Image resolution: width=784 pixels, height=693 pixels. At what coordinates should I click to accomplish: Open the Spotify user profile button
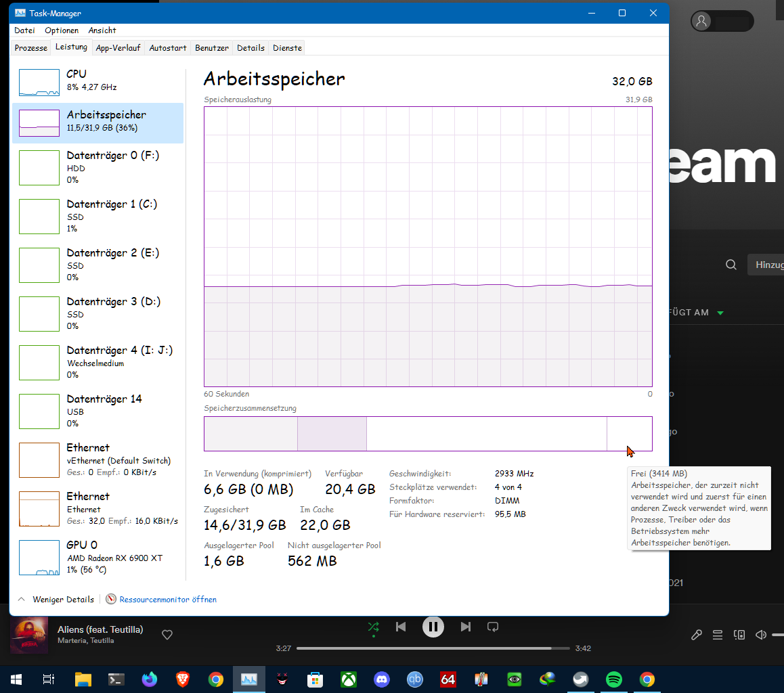pyautogui.click(x=722, y=21)
